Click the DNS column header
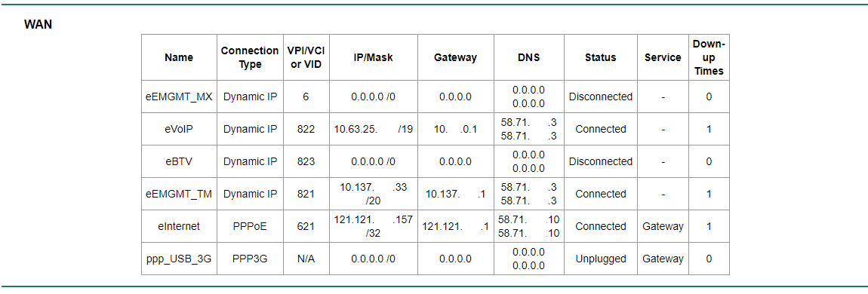The height and width of the screenshot is (294, 868). tap(528, 57)
